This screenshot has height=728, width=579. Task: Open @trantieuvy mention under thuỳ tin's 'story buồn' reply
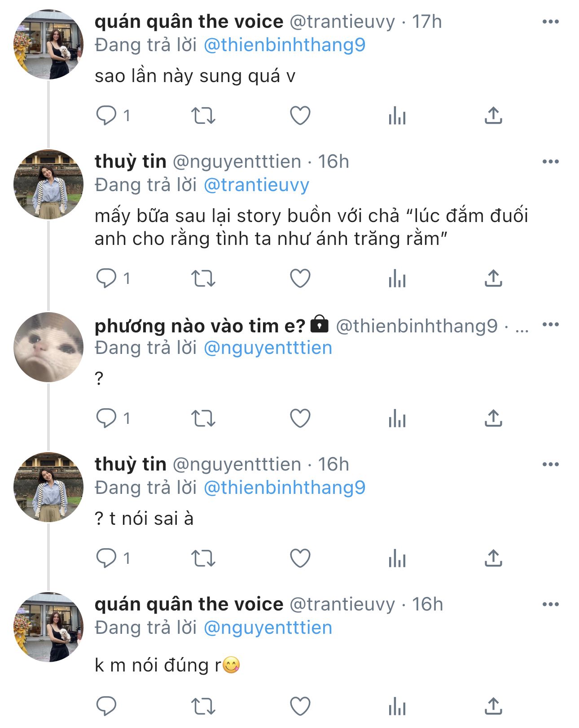pos(256,185)
